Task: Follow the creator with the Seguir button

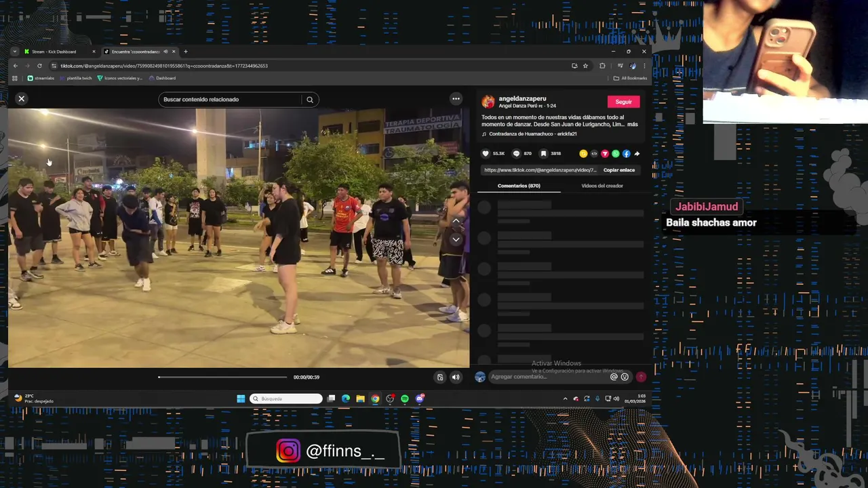Action: [x=624, y=102]
